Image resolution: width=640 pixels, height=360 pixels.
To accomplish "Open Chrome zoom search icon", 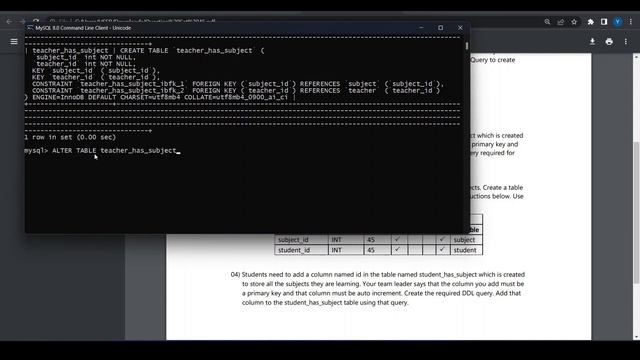I will coord(547,22).
